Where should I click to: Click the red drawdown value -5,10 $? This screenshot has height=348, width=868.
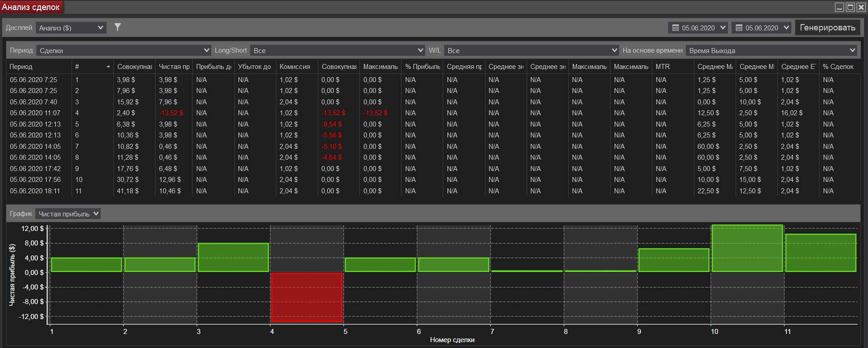coord(332,147)
